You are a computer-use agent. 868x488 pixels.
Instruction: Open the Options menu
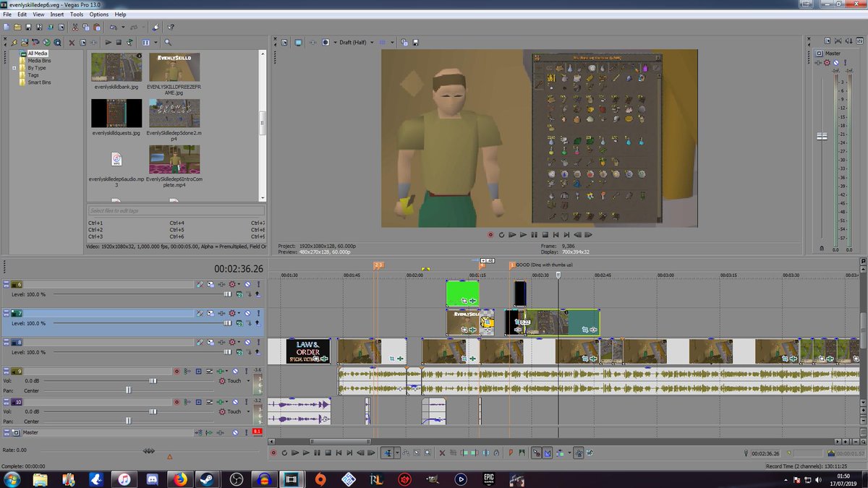pyautogui.click(x=99, y=14)
